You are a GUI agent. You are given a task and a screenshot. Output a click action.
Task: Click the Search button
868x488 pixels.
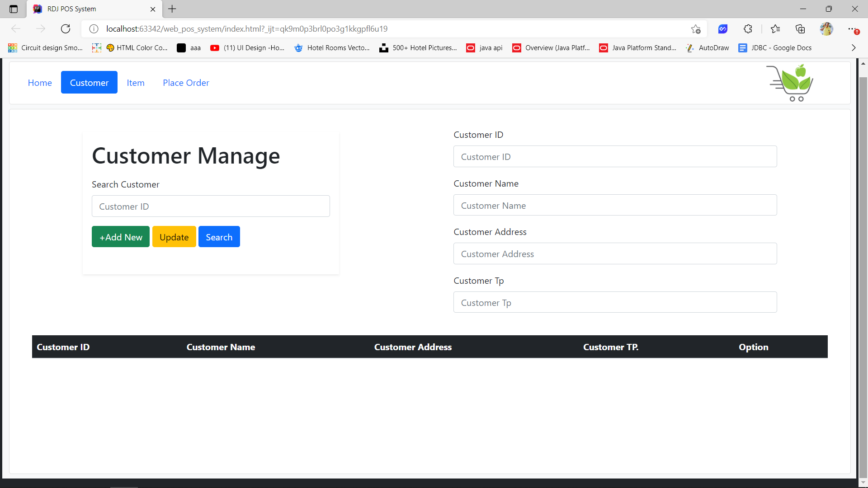tap(219, 236)
